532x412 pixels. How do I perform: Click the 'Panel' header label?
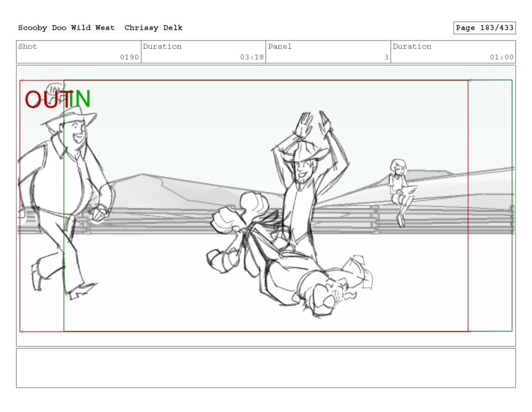pos(280,46)
